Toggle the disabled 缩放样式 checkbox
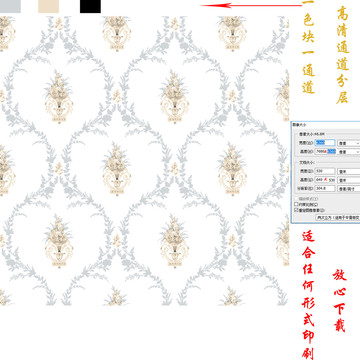360x360 pixels. [296, 198]
